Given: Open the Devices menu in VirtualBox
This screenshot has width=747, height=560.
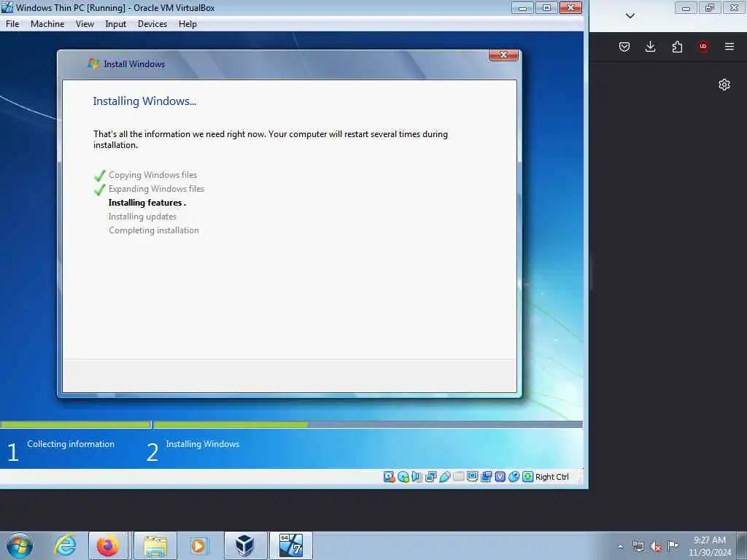Looking at the screenshot, I should point(152,24).
